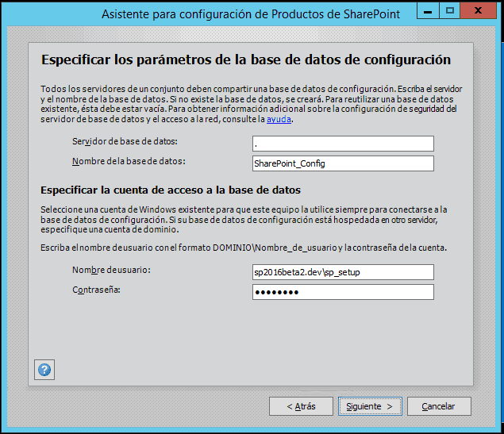The image size is (504, 434).
Task: Go back with the '< Atrás' button
Action: click(301, 406)
